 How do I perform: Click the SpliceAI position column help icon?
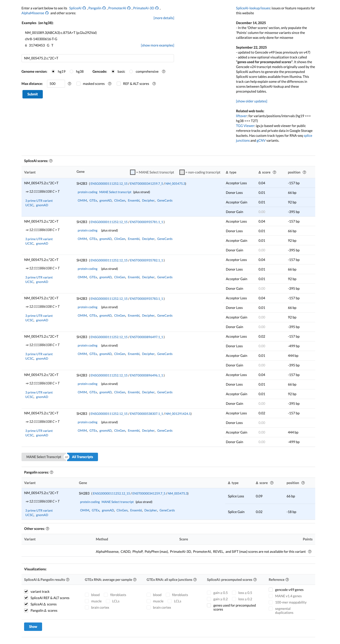[304, 172]
